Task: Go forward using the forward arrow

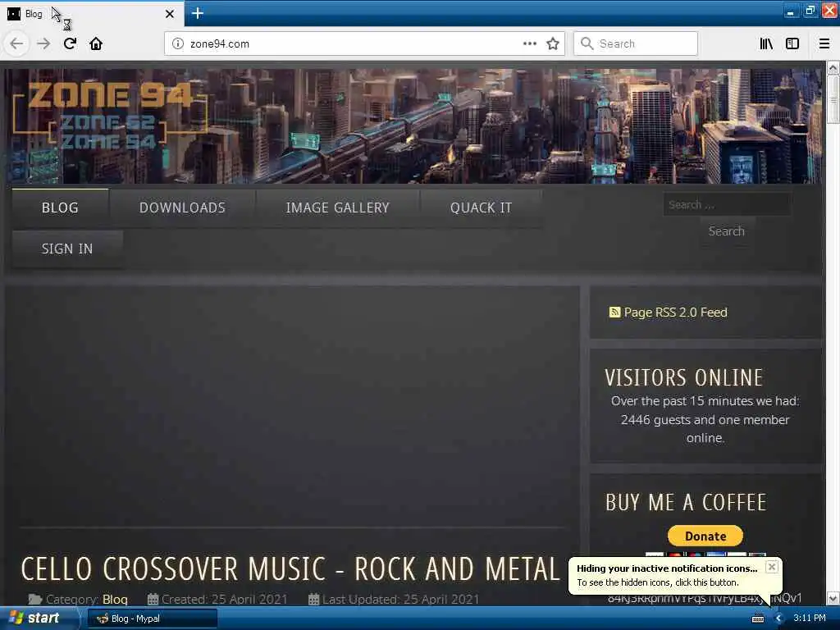Action: pyautogui.click(x=43, y=43)
